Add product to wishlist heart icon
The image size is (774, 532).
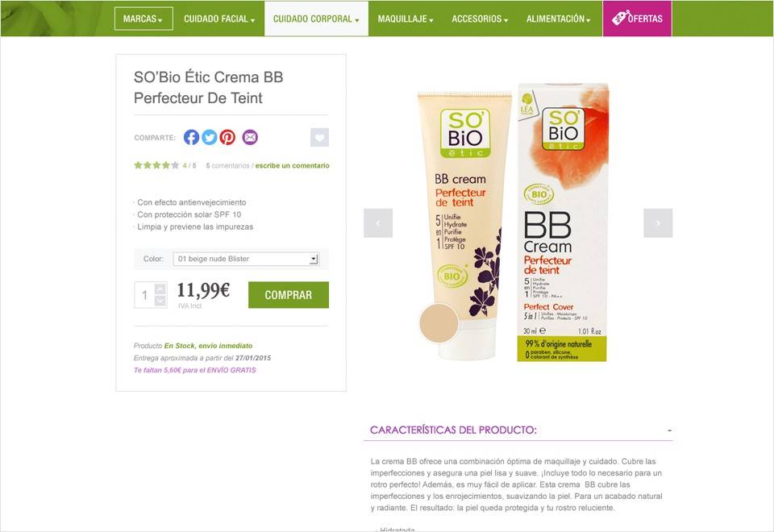[319, 137]
